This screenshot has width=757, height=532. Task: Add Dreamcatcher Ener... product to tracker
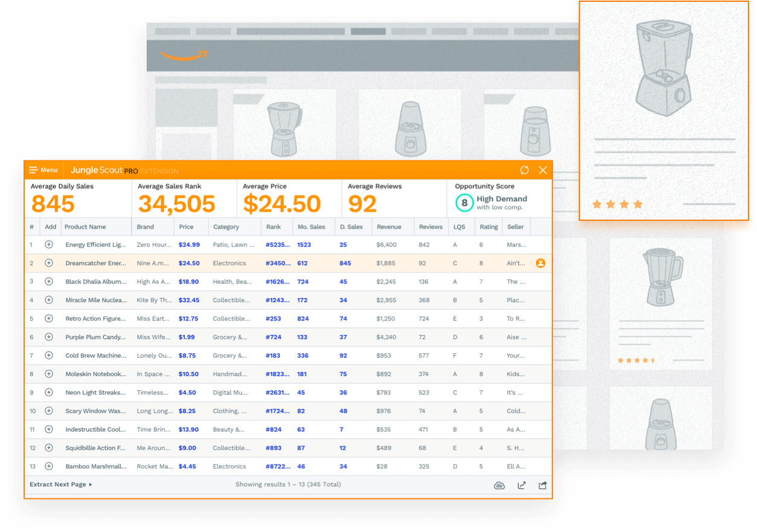coord(49,263)
